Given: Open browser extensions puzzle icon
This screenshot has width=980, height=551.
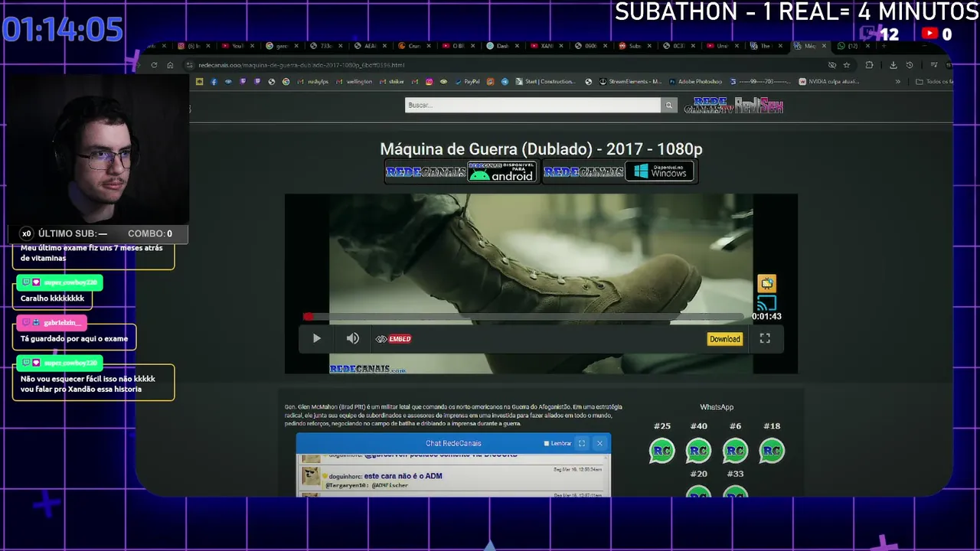Looking at the screenshot, I should click(869, 65).
